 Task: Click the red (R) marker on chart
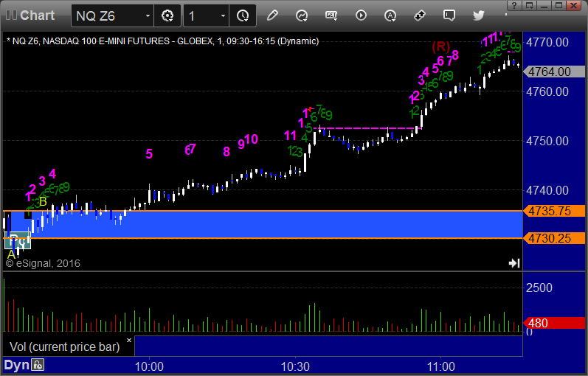[440, 47]
